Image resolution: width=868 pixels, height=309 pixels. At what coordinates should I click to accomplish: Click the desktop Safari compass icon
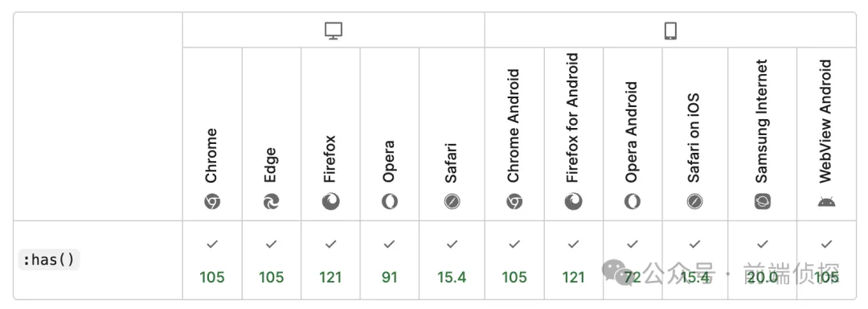452,201
